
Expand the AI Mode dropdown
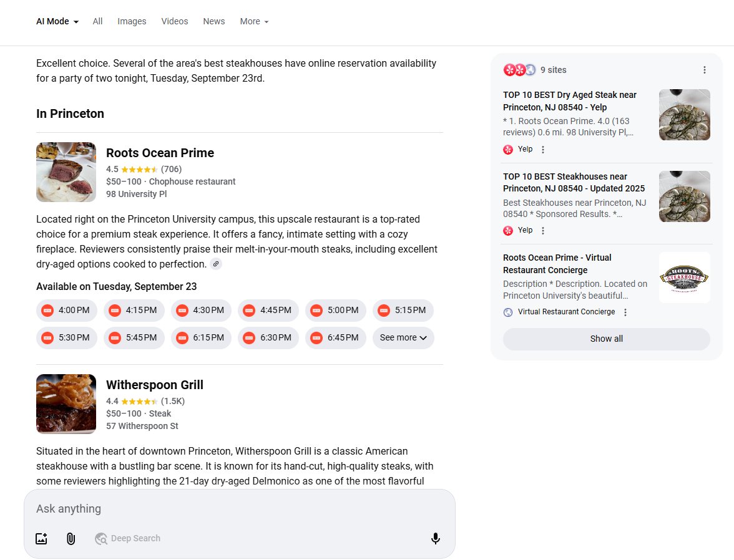click(57, 21)
